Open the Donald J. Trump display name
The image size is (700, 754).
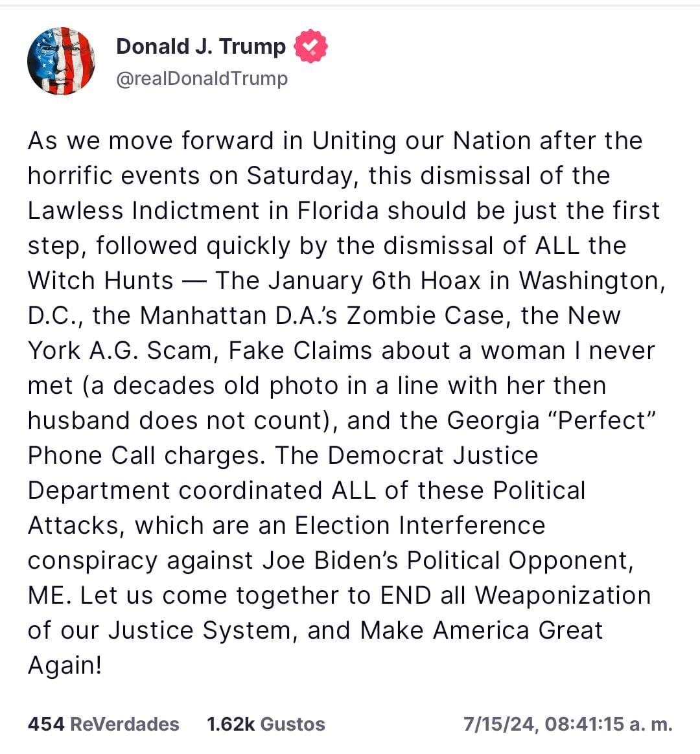(x=201, y=47)
